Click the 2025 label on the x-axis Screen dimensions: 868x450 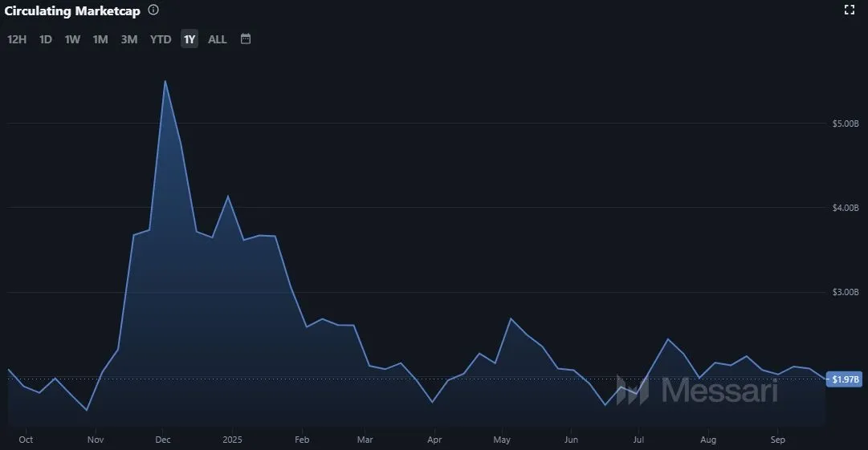tap(232, 440)
